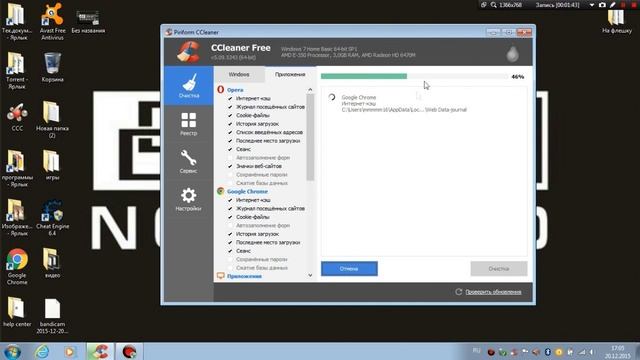Toggle Opera Список введённых адресов checkbox
This screenshot has height=360, width=640.
pos(230,132)
